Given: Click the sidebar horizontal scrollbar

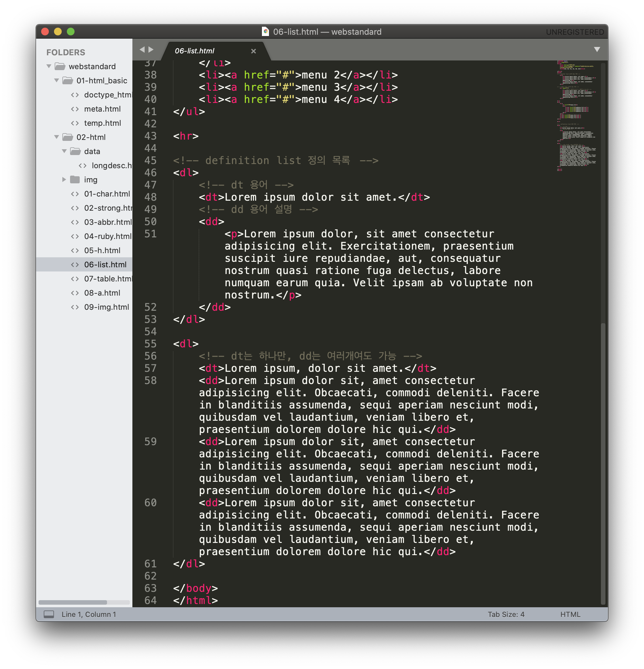Looking at the screenshot, I should tap(73, 602).
